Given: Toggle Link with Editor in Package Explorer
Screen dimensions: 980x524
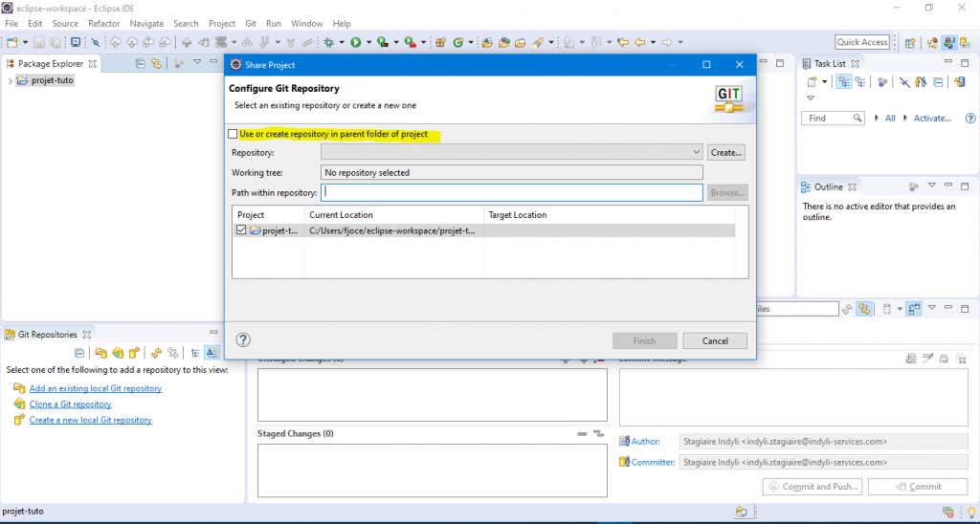Looking at the screenshot, I should pos(156,63).
